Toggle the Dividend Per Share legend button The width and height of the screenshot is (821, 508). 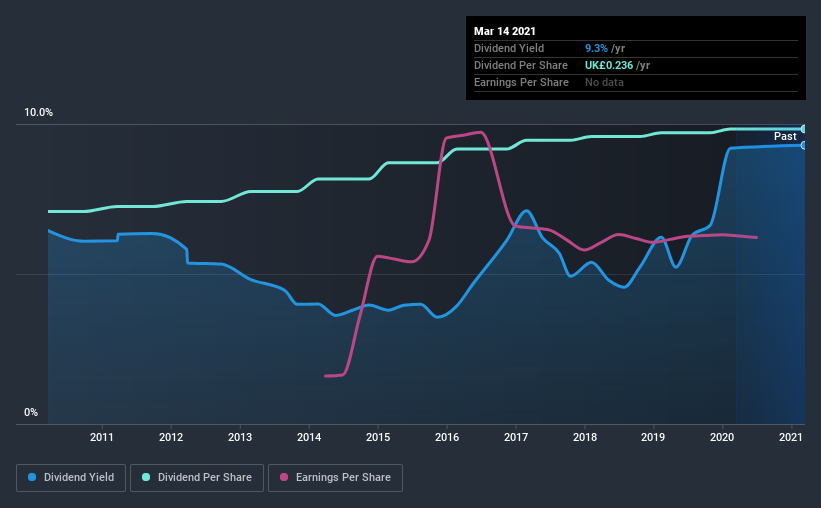197,478
